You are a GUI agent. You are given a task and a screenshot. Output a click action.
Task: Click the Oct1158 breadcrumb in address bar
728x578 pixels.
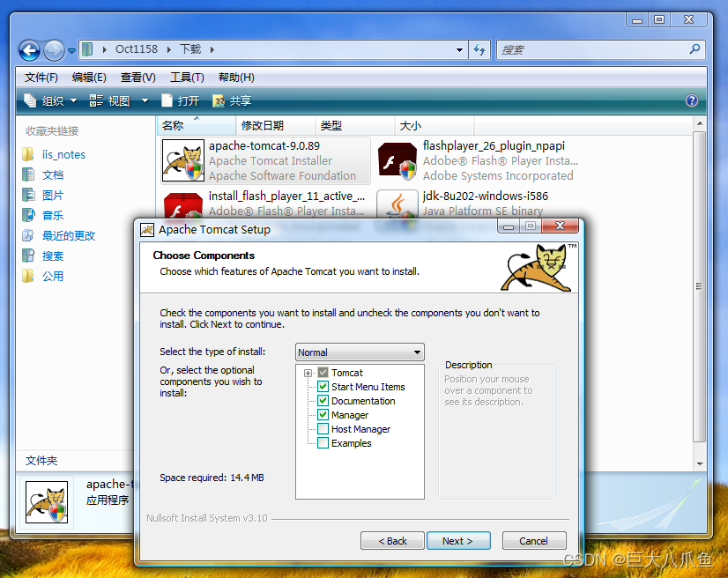137,49
